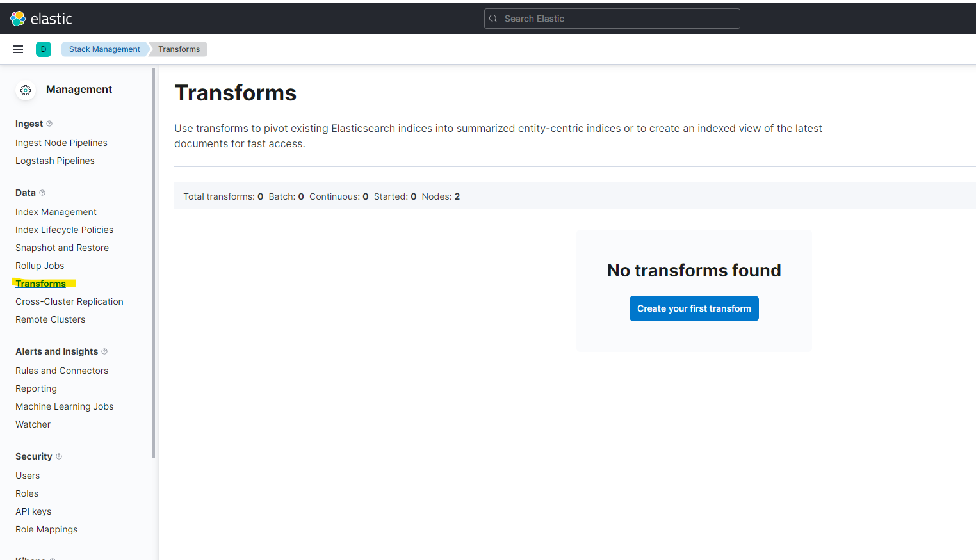Open API keys page

click(x=33, y=511)
